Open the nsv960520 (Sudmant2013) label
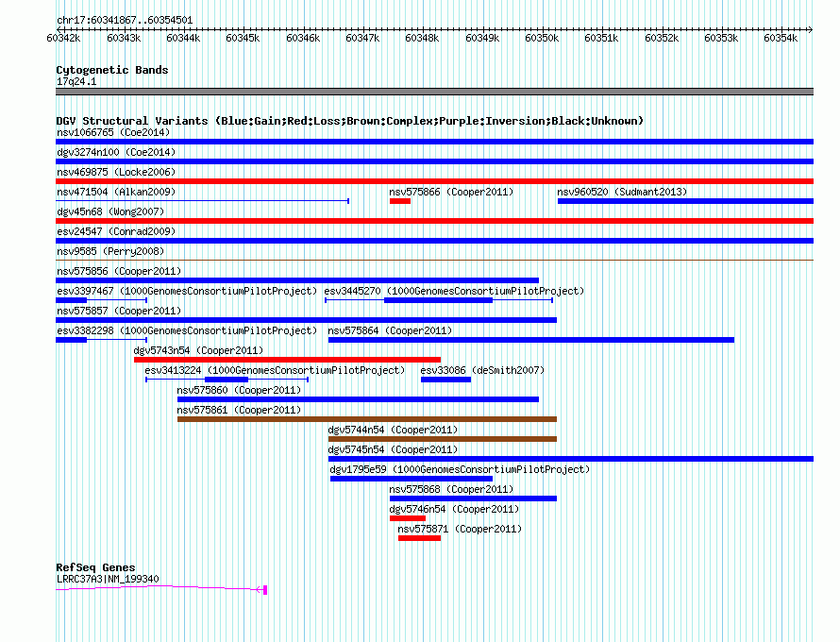The width and height of the screenshot is (840, 642). tap(621, 192)
